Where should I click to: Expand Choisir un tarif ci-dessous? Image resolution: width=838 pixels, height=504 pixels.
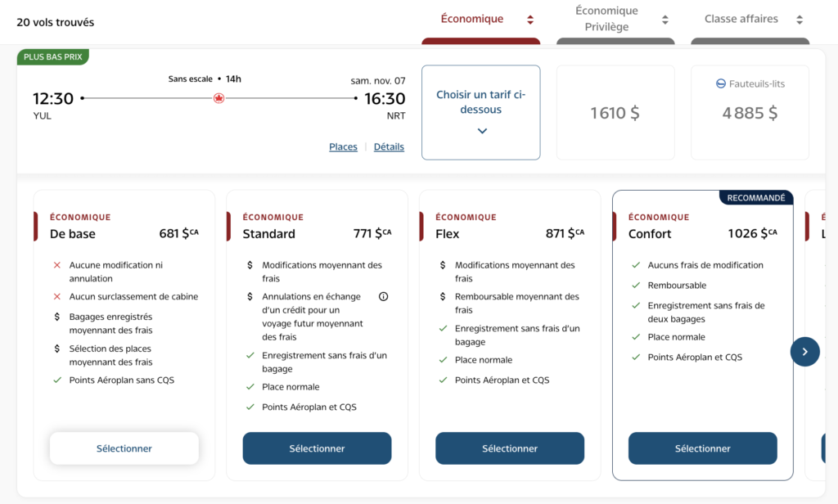coord(480,111)
